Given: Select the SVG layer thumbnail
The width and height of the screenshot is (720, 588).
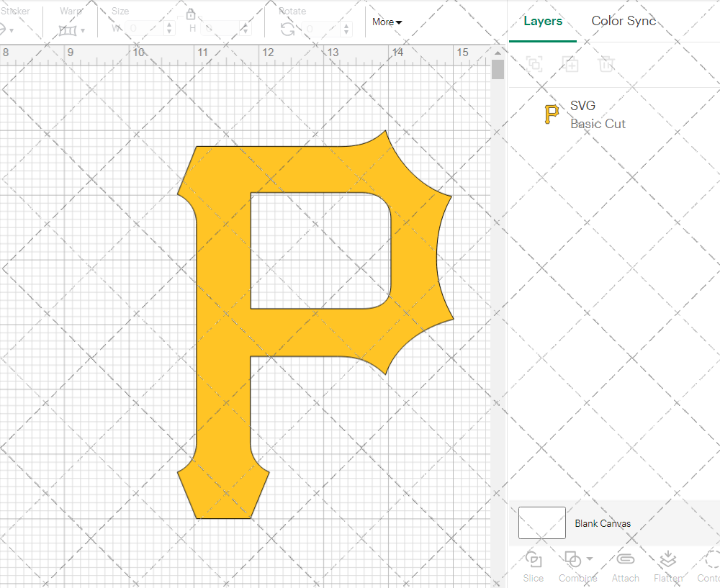Looking at the screenshot, I should [552, 114].
